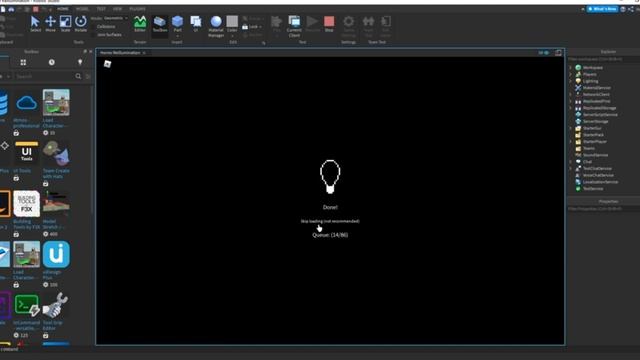Switch to the TEST ribbon tab

click(101, 9)
